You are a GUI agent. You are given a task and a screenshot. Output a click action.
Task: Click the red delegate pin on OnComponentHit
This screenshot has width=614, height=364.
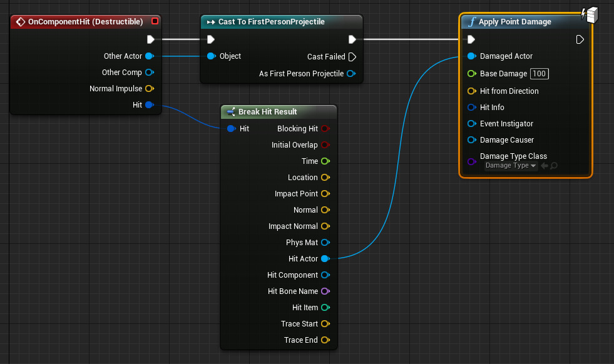point(155,22)
